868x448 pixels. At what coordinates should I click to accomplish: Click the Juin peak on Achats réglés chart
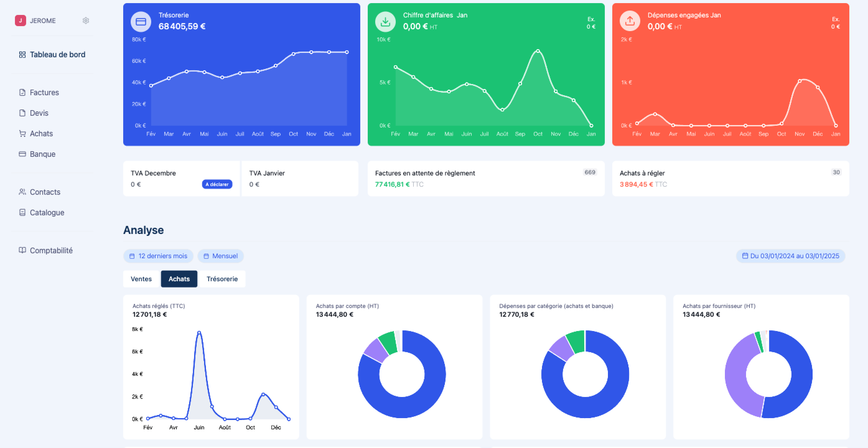199,333
